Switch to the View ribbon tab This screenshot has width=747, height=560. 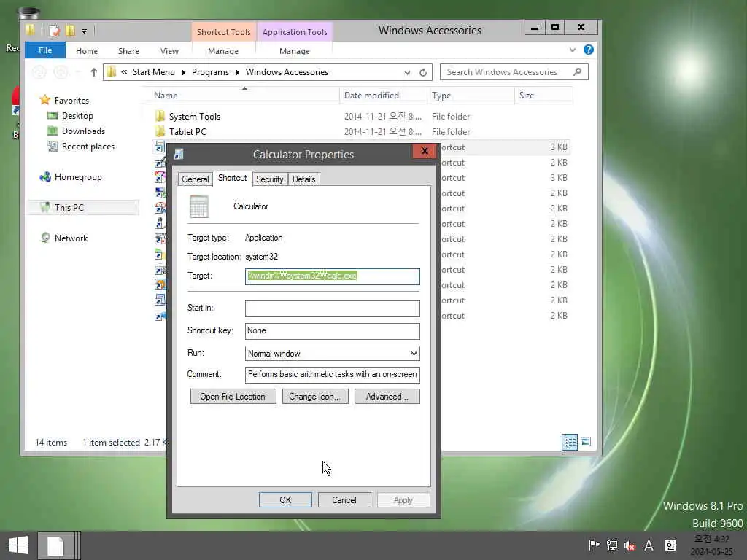169,51
